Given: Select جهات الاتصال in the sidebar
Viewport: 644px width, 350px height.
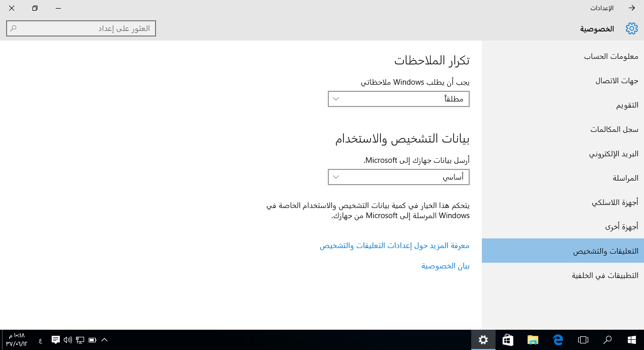Looking at the screenshot, I should (x=563, y=81).
